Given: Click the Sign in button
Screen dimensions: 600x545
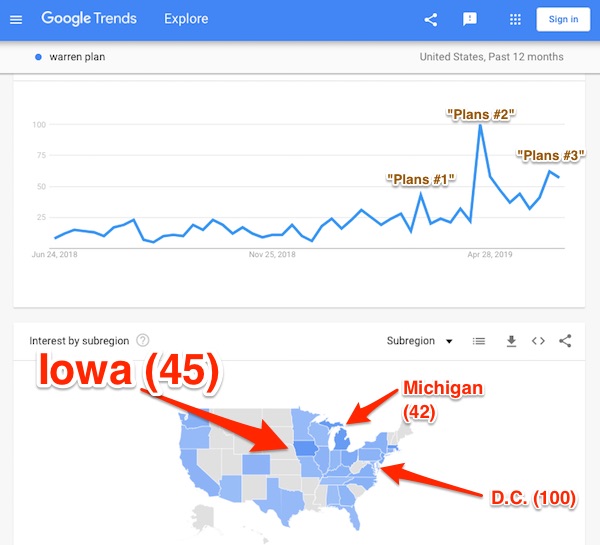Looking at the screenshot, I should 563,19.
